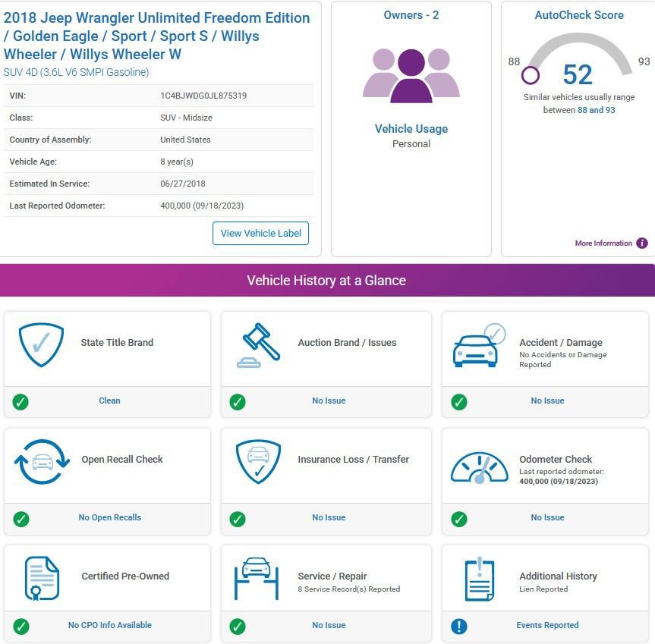This screenshot has width=655, height=644.
Task: Open the Events Reported link
Action: [547, 625]
